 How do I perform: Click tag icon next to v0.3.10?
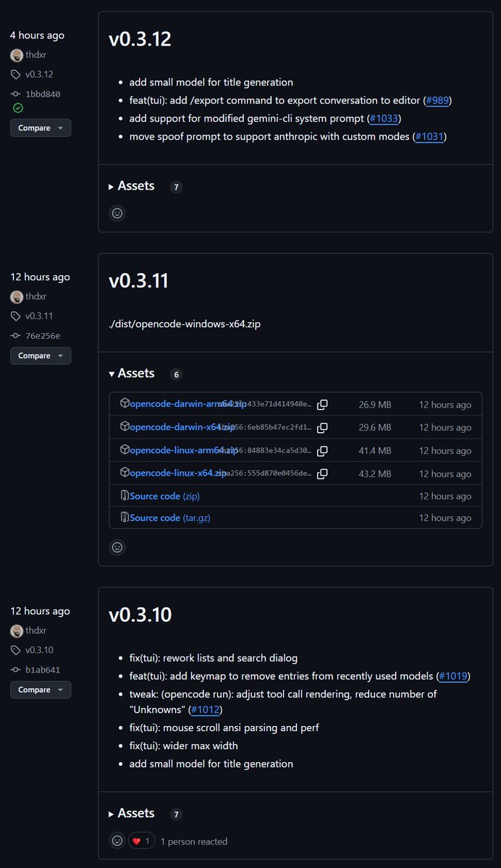pyautogui.click(x=15, y=650)
